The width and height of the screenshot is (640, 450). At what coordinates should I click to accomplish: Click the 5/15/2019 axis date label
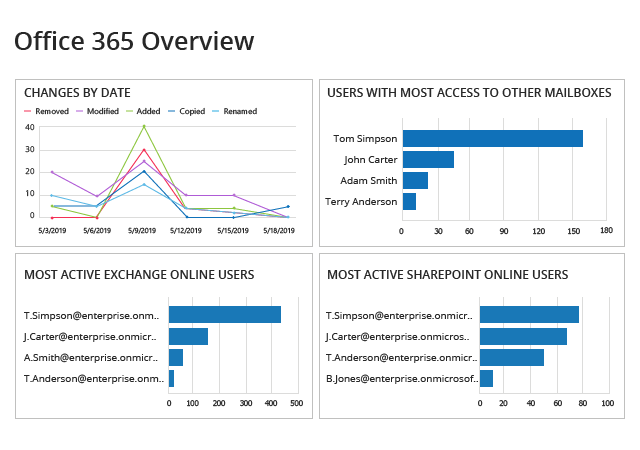click(233, 231)
